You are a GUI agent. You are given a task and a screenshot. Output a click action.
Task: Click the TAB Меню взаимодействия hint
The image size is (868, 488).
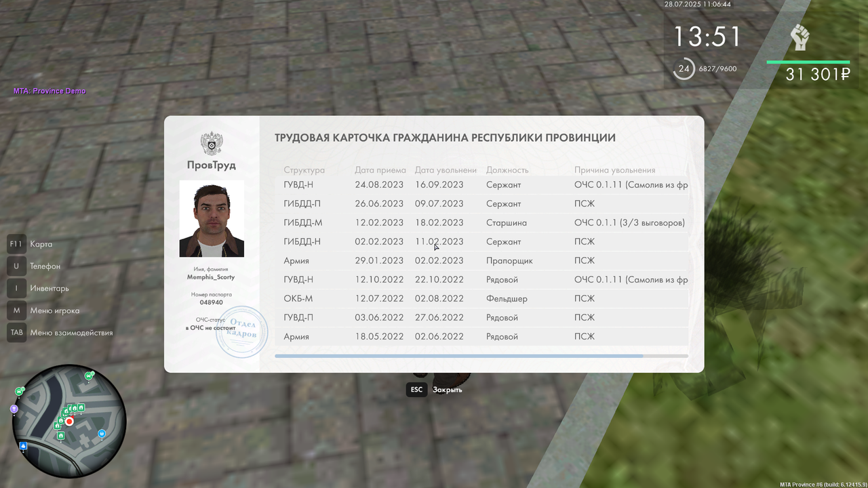point(60,333)
